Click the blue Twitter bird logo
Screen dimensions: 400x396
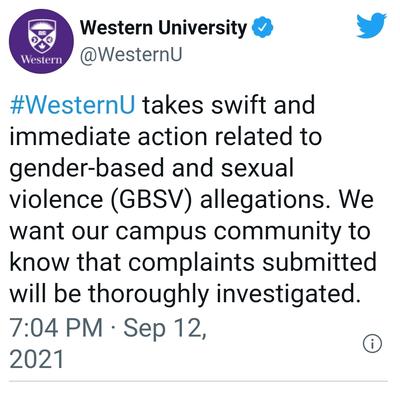[x=372, y=26]
